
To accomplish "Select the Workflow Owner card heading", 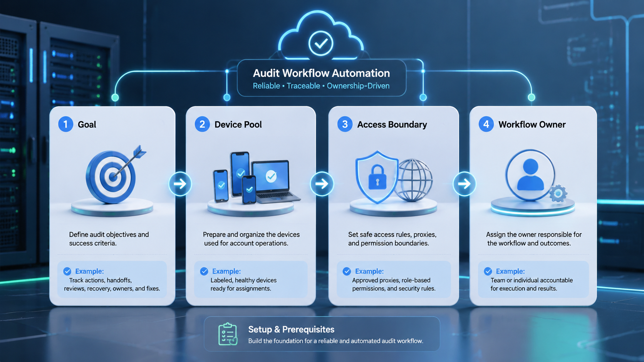I will (x=532, y=124).
